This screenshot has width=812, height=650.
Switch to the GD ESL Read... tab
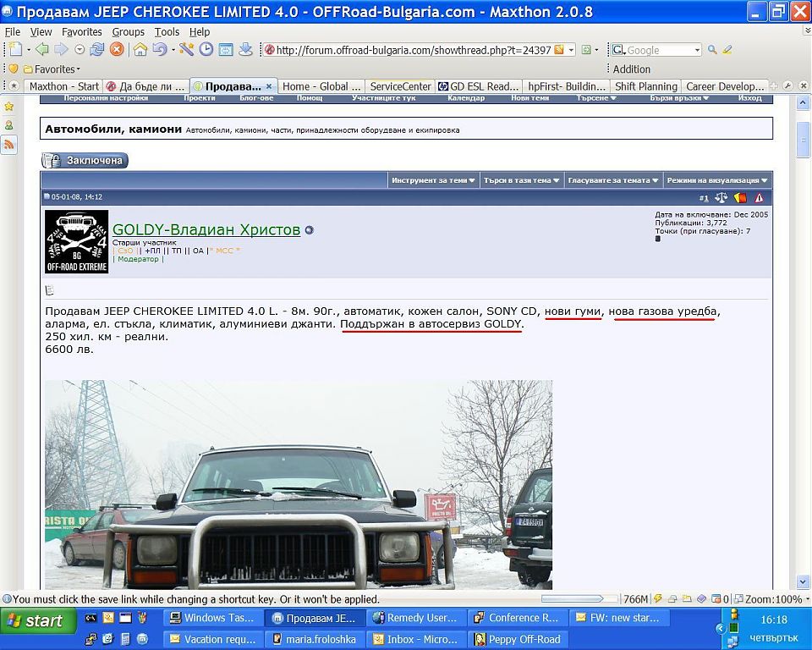pos(477,86)
